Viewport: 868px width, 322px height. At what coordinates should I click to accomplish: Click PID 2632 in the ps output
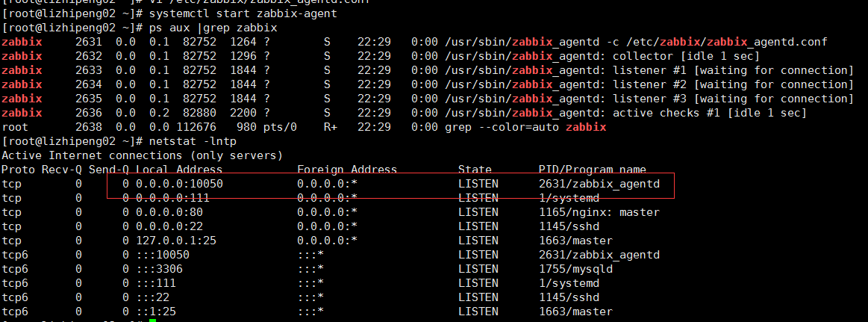(89, 56)
